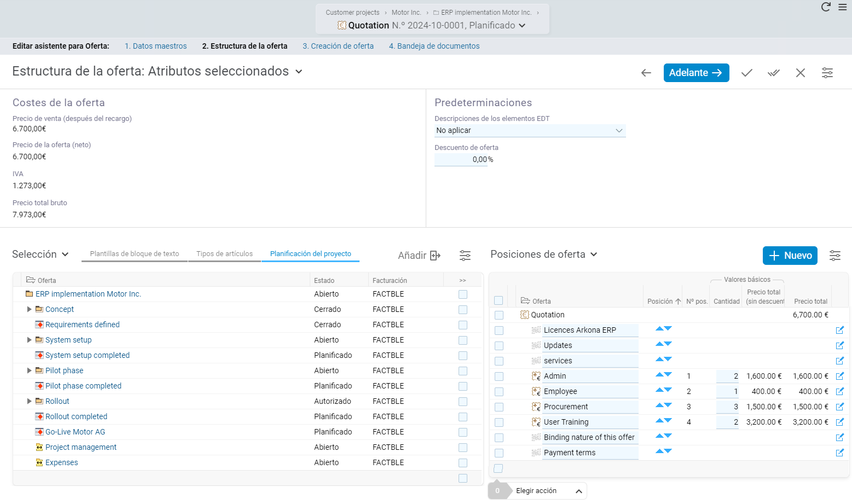The image size is (852, 504).
Task: Open settings sliders next to the X
Action: pos(827,73)
